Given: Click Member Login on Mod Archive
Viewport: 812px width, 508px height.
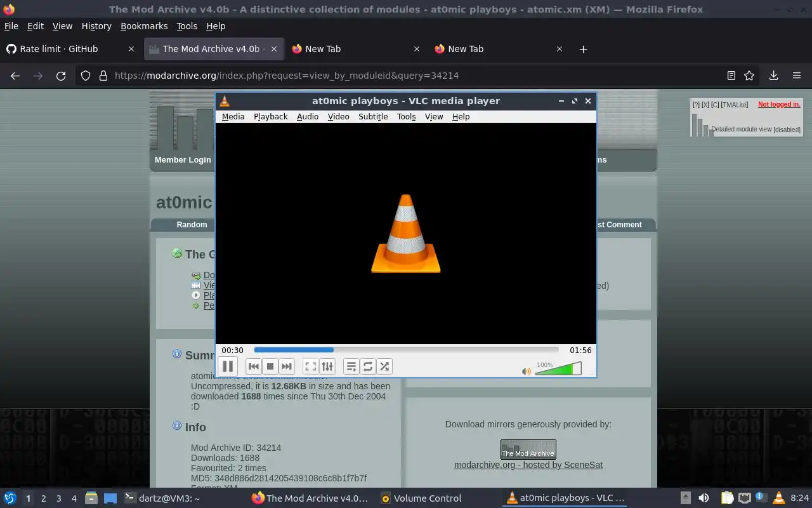Looking at the screenshot, I should [x=183, y=160].
